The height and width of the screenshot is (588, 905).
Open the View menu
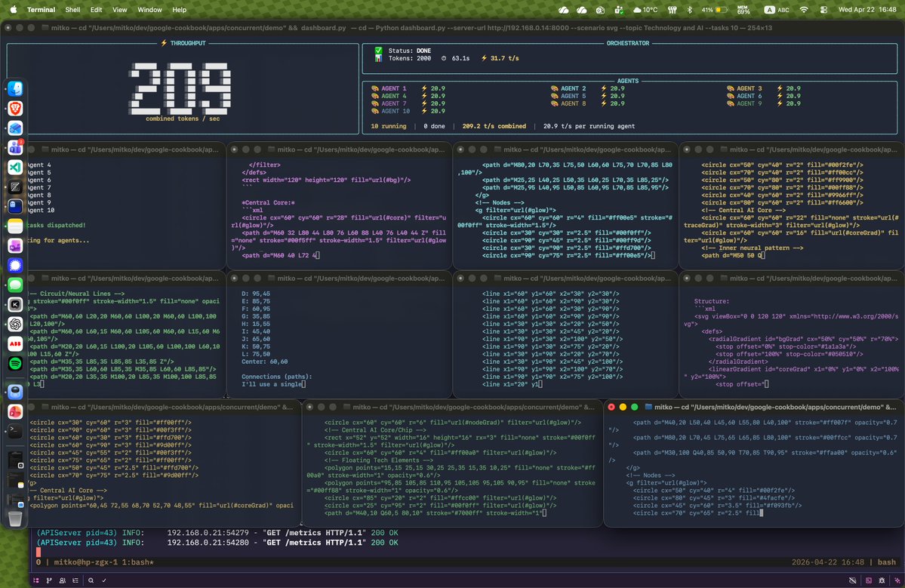pyautogui.click(x=119, y=10)
